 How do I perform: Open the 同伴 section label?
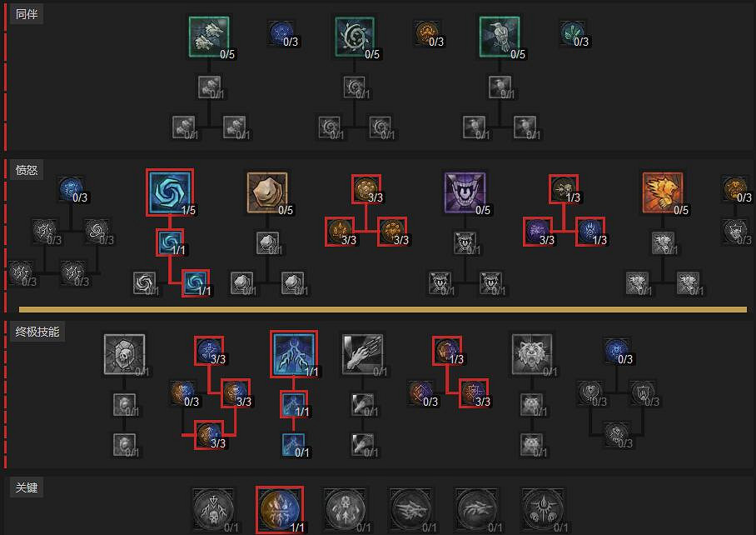point(27,14)
